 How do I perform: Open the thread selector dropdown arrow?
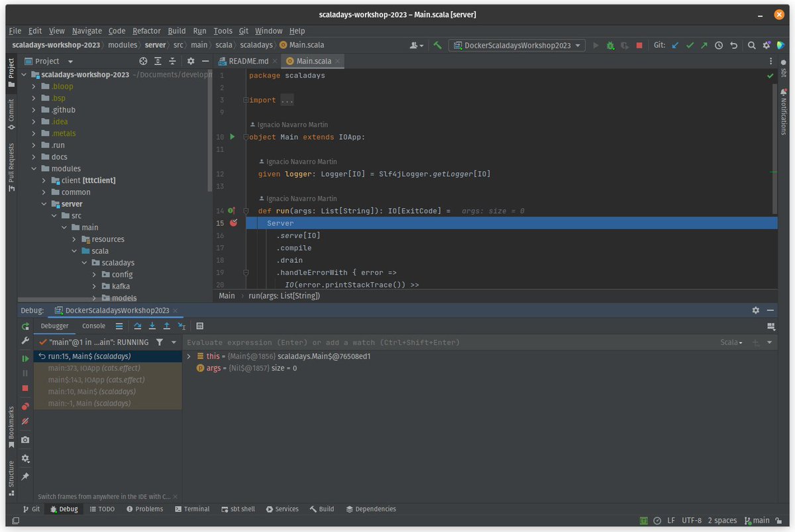(174, 343)
